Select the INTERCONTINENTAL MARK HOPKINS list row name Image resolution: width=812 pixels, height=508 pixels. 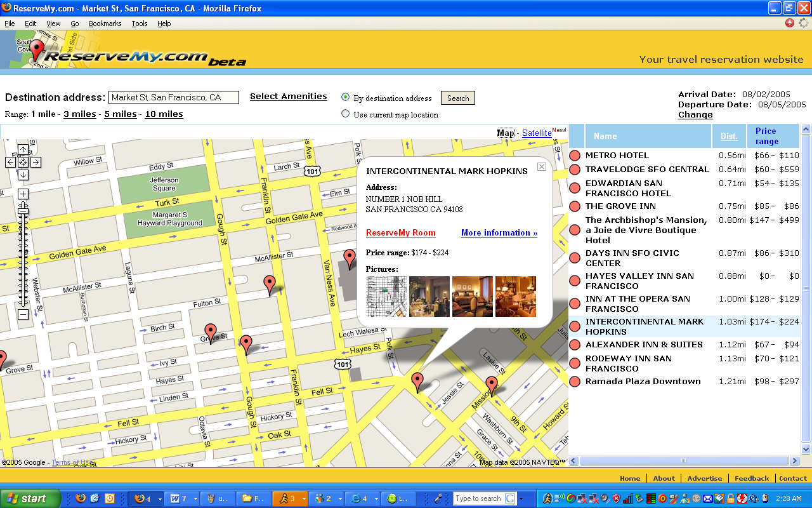(645, 326)
